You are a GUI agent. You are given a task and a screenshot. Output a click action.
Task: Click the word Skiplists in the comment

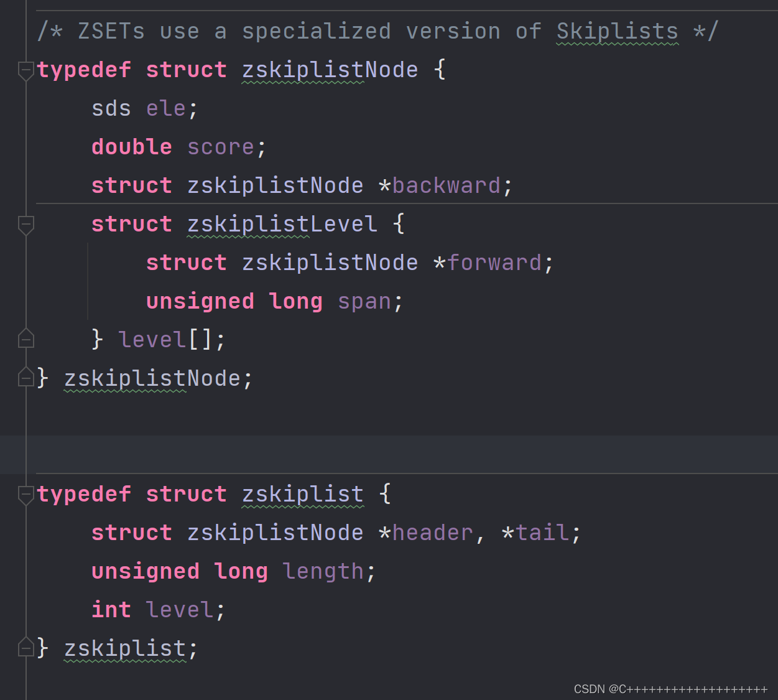point(617,31)
